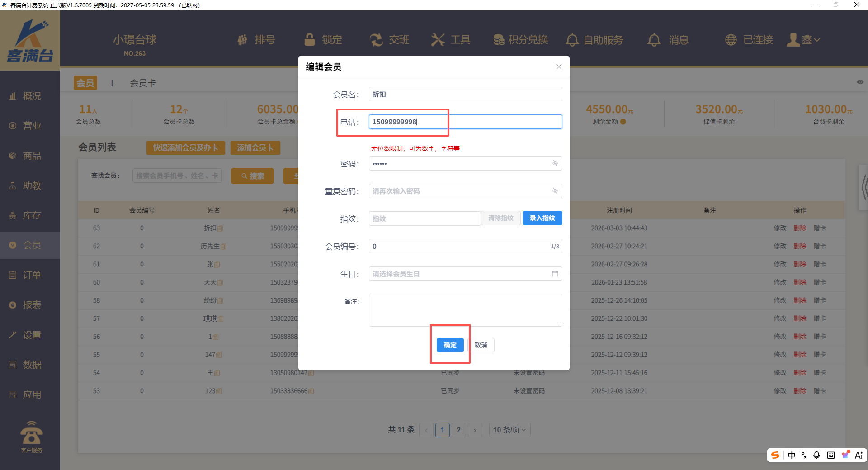The width and height of the screenshot is (868, 470).
Task: Click into the 备注 text area
Action: point(465,310)
